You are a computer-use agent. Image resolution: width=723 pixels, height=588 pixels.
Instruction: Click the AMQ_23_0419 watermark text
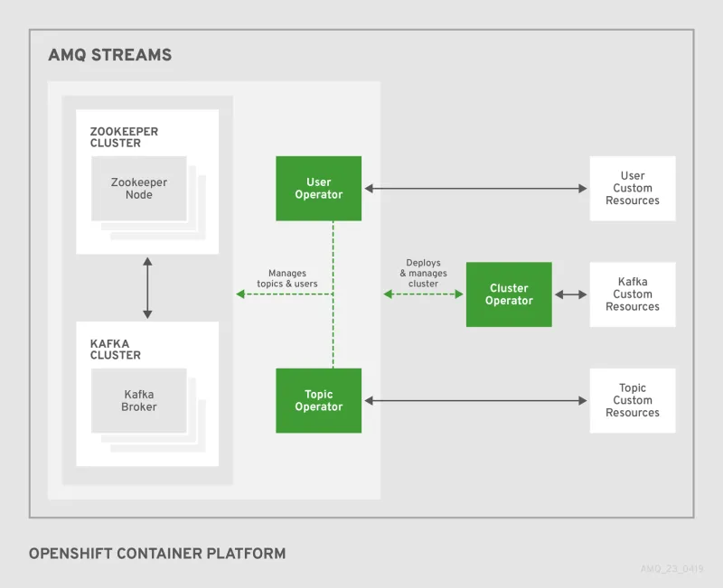[671, 570]
